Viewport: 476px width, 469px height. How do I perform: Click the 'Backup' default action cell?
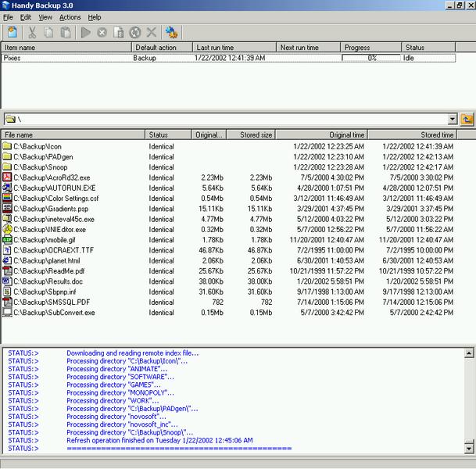(x=145, y=58)
